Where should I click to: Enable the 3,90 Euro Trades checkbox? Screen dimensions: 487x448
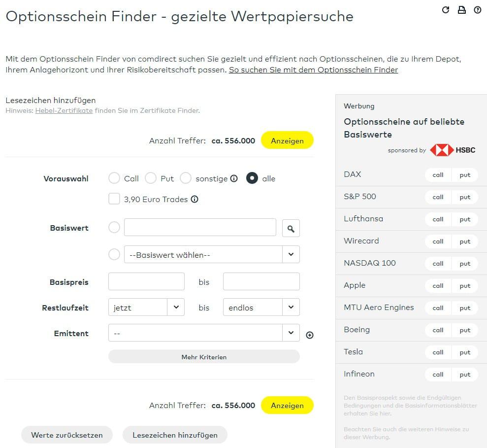(x=114, y=199)
